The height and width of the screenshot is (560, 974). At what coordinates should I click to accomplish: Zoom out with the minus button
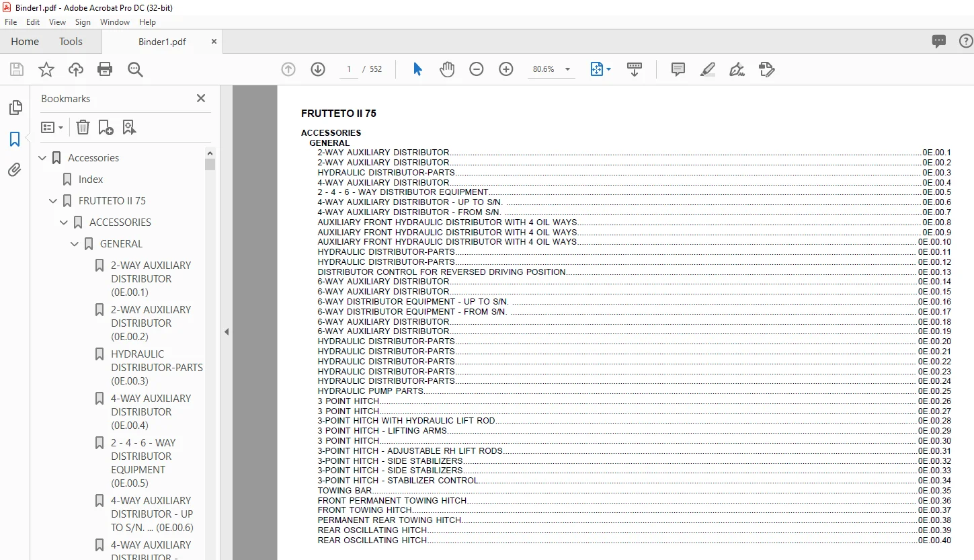(x=477, y=69)
